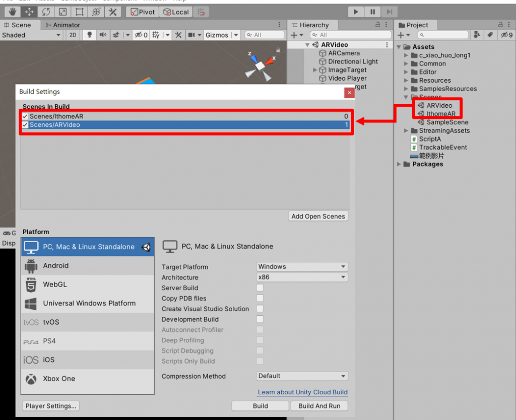Image resolution: width=516 pixels, height=420 pixels.
Task: Select the Rect transform tool
Action: pos(79,12)
